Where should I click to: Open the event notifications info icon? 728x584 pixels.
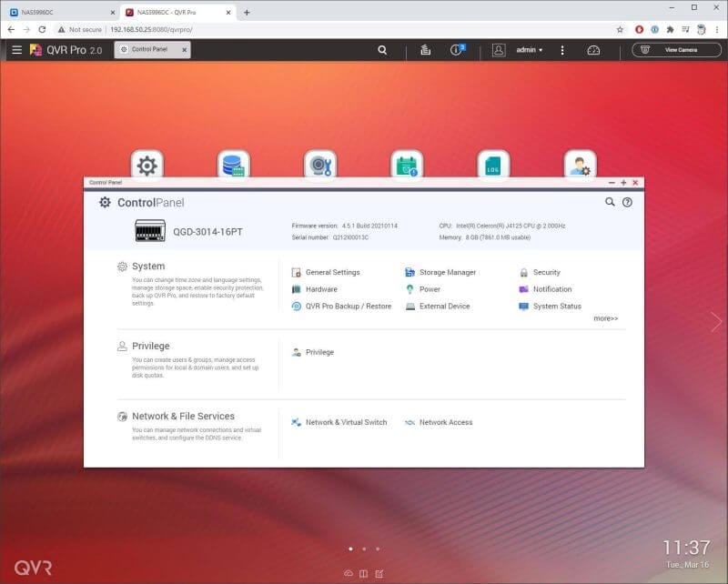(x=457, y=50)
